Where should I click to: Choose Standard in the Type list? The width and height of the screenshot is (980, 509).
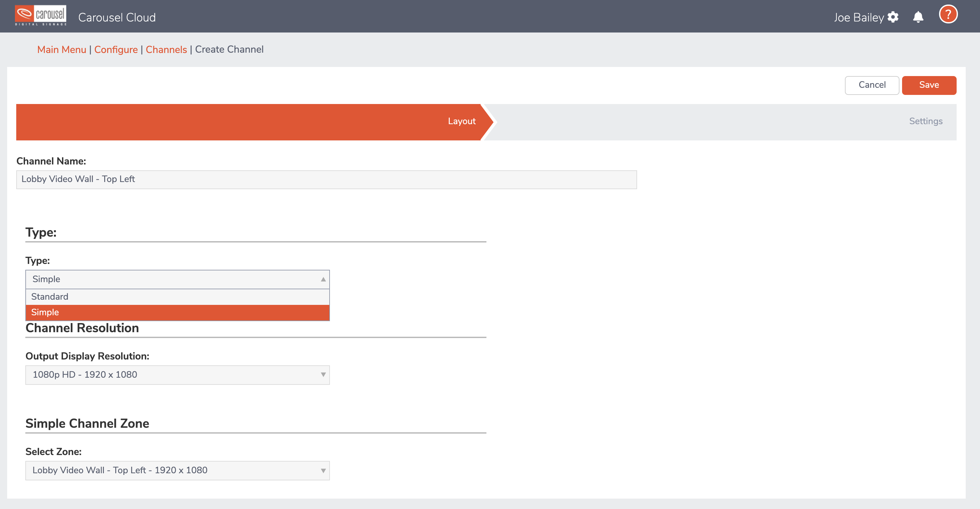pyautogui.click(x=177, y=296)
